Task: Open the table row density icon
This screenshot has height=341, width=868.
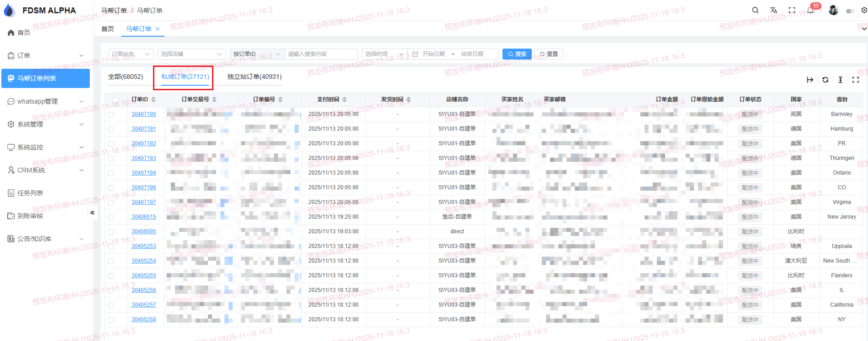Action: click(841, 80)
